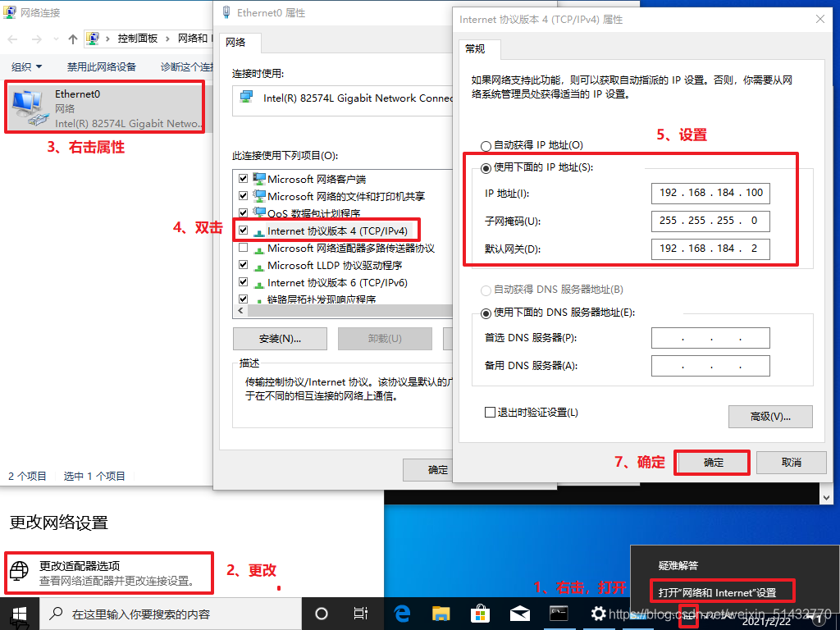Image resolution: width=840 pixels, height=630 pixels.
Task: Go forward in Network Connections window
Action: (36, 39)
